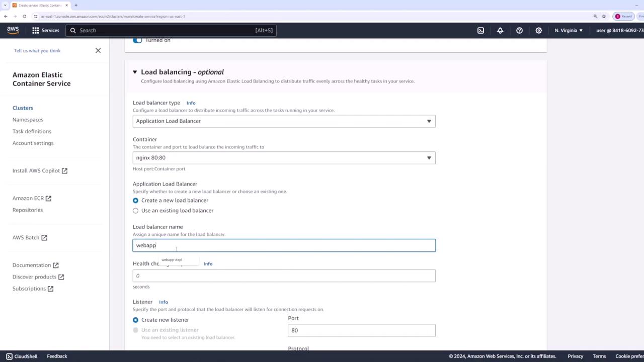
Task: Select 'Use an existing load balancer' radio
Action: tap(135, 211)
